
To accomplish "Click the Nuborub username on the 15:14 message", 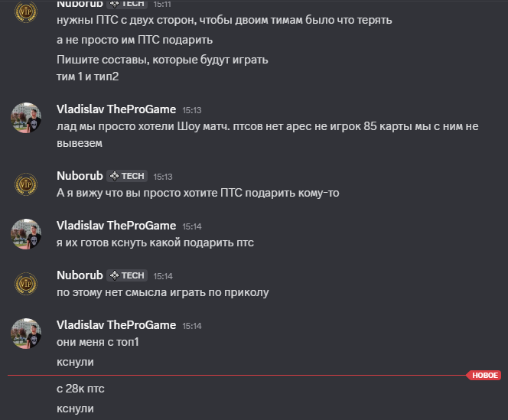I will click(80, 275).
